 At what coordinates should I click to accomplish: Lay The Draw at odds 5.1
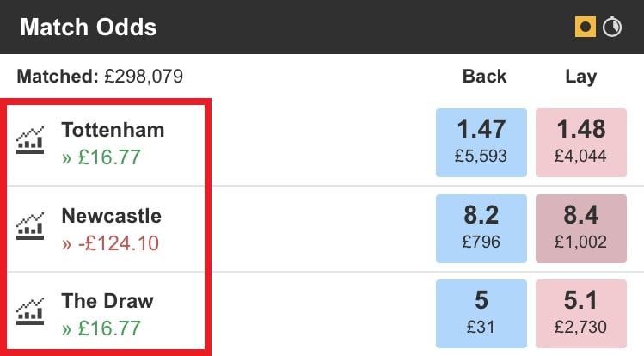coord(581,313)
